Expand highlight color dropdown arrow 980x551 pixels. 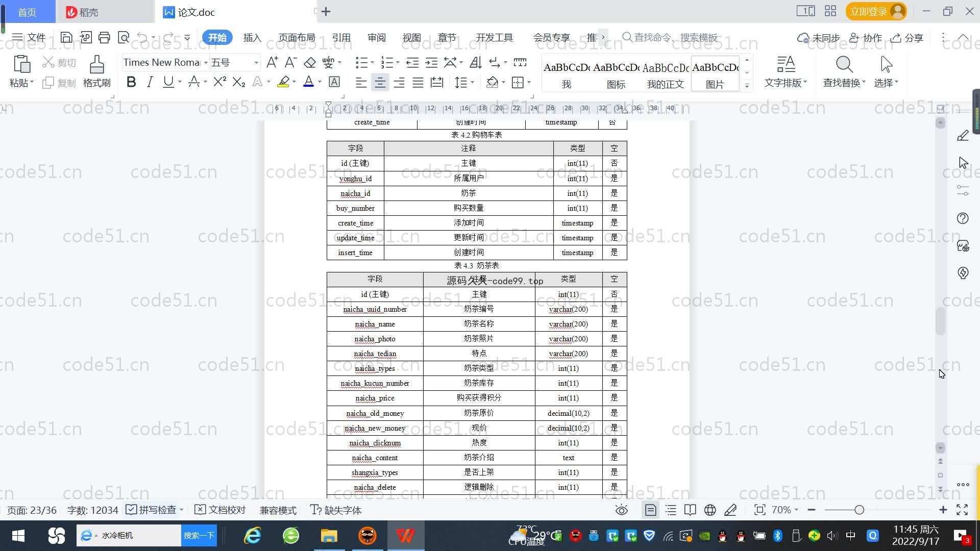[294, 82]
